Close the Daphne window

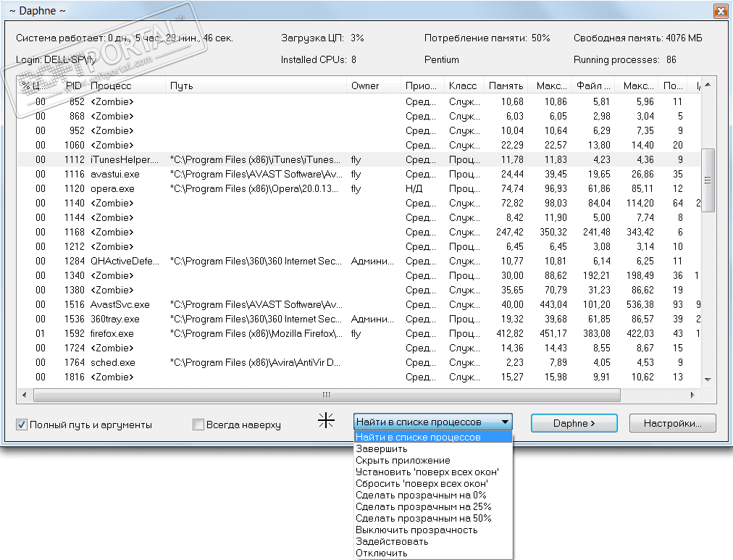721,11
